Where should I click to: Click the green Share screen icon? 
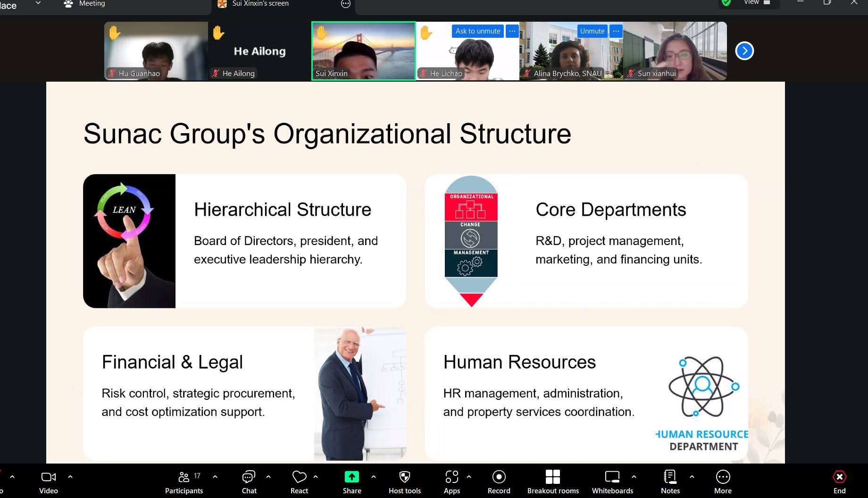(x=351, y=477)
